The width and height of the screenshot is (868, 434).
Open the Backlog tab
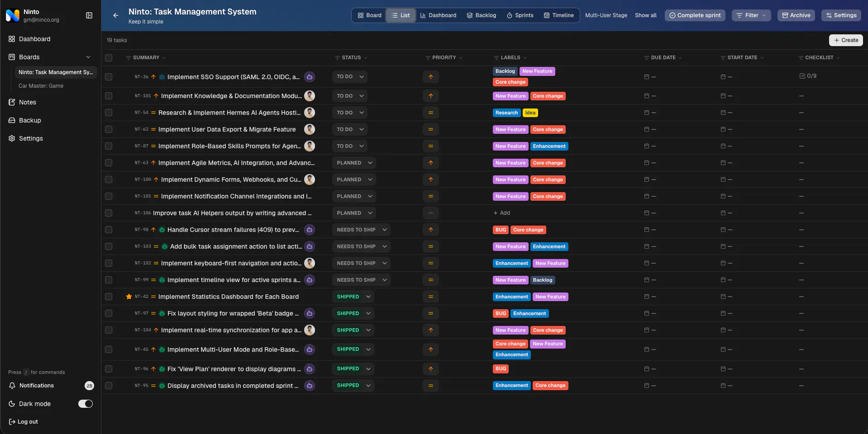click(482, 15)
